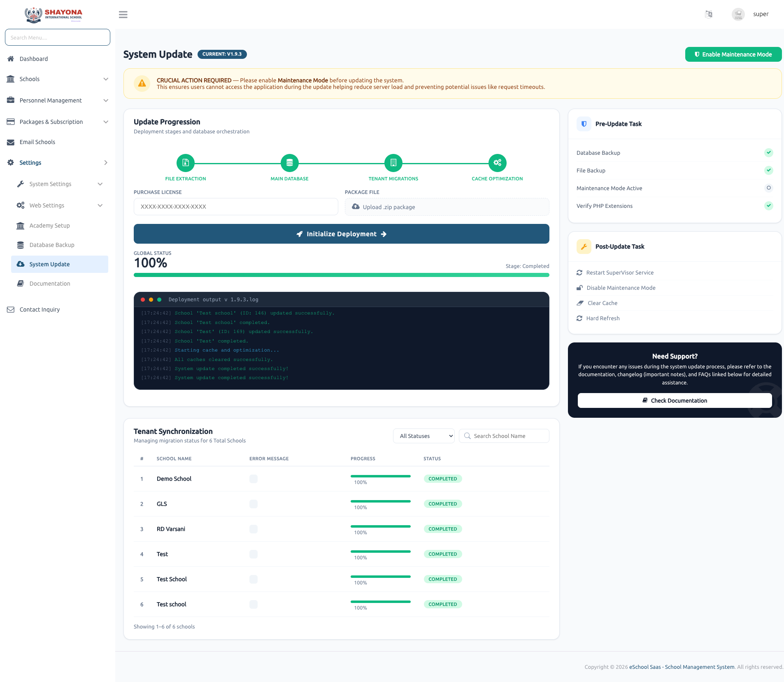Click the yellow warning triangle icon
The height and width of the screenshot is (682, 784).
[x=142, y=83]
